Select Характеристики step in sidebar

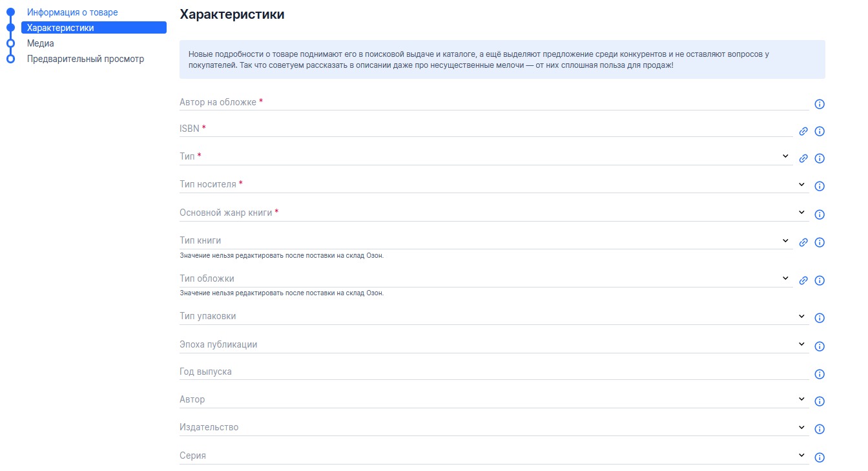click(94, 28)
